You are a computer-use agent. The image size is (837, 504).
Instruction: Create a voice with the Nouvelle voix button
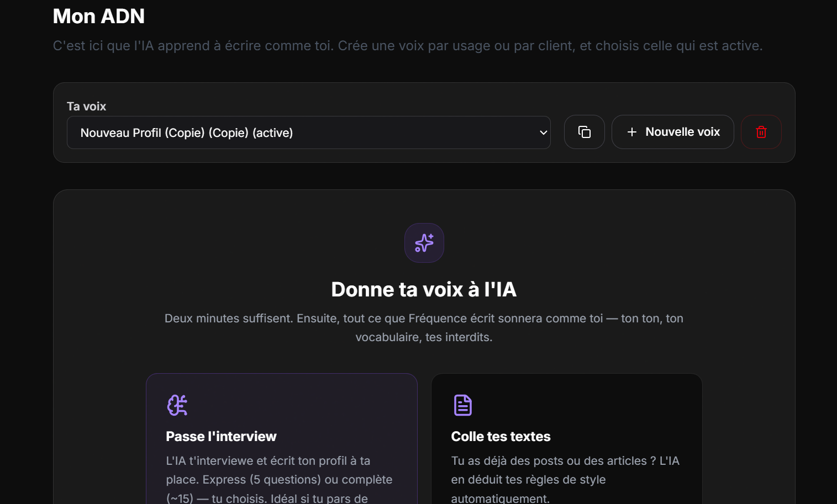pyautogui.click(x=672, y=132)
